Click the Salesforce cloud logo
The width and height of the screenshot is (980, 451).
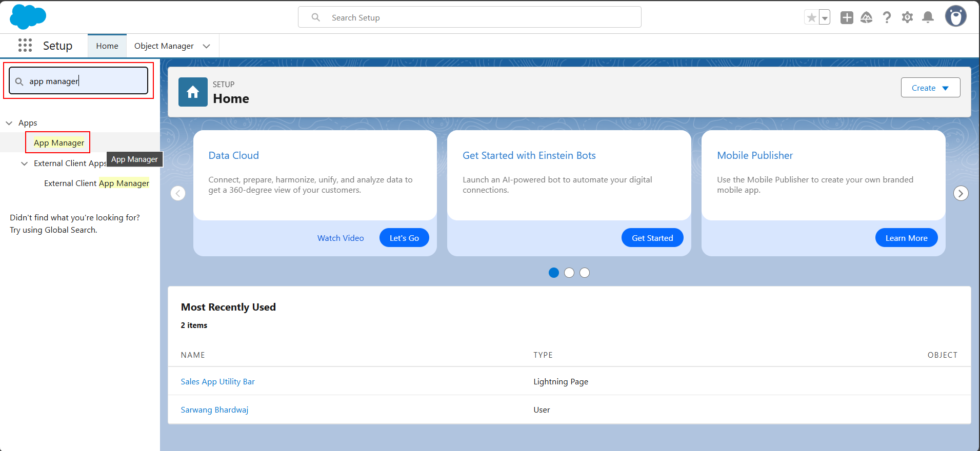(x=28, y=16)
